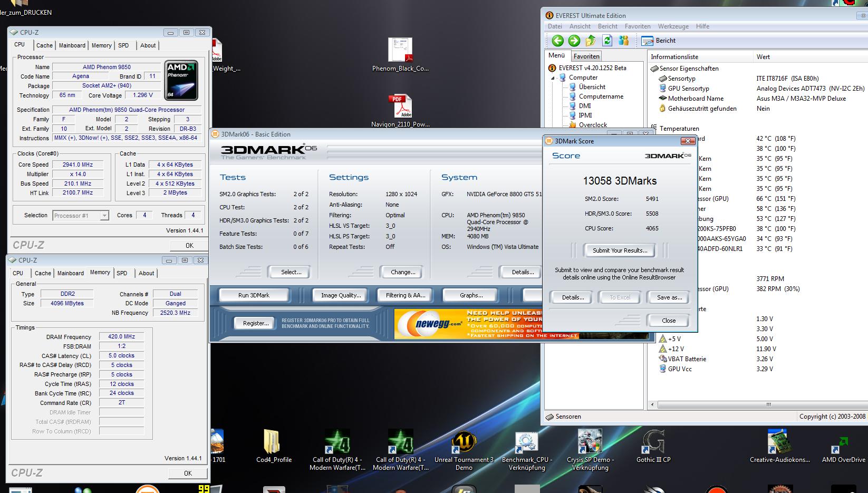Switch to CPU tab in lower CPU-Z window
This screenshot has height=493, width=868.
click(18, 274)
